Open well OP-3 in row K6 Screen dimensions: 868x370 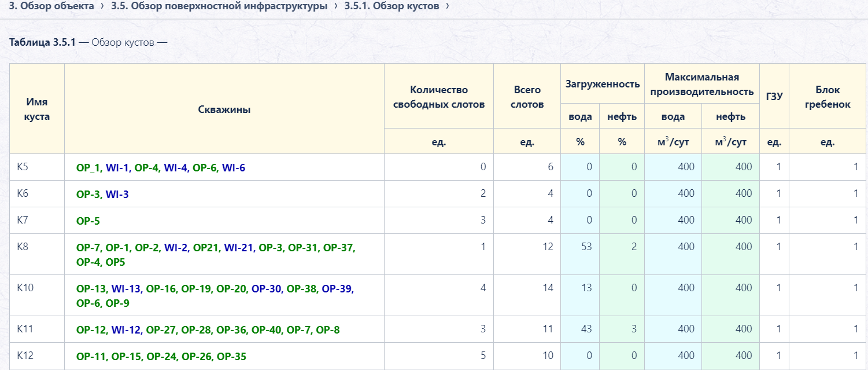tap(88, 194)
